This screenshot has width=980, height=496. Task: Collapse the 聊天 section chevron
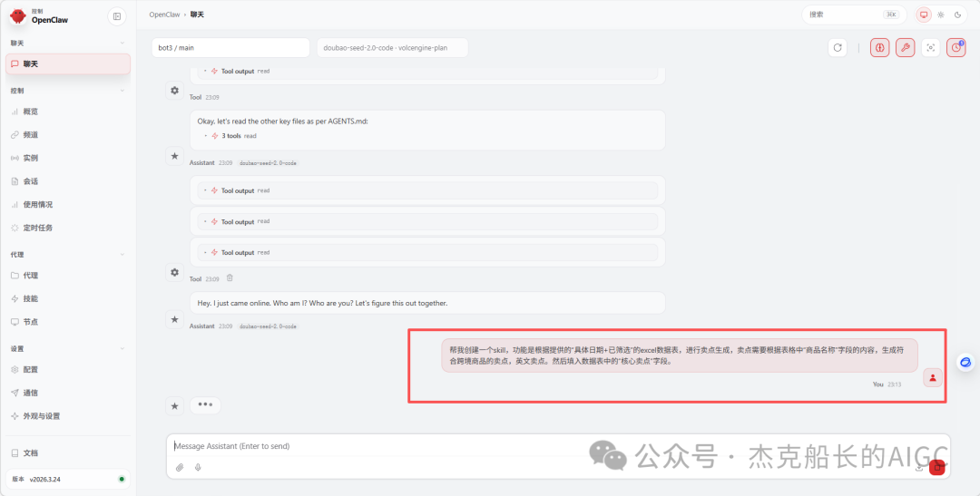(x=122, y=44)
